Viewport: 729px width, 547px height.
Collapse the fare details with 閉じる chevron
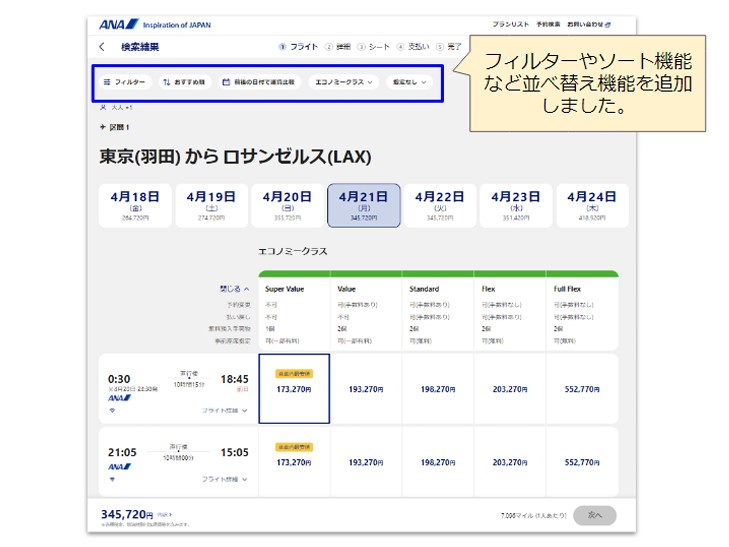click(x=234, y=289)
